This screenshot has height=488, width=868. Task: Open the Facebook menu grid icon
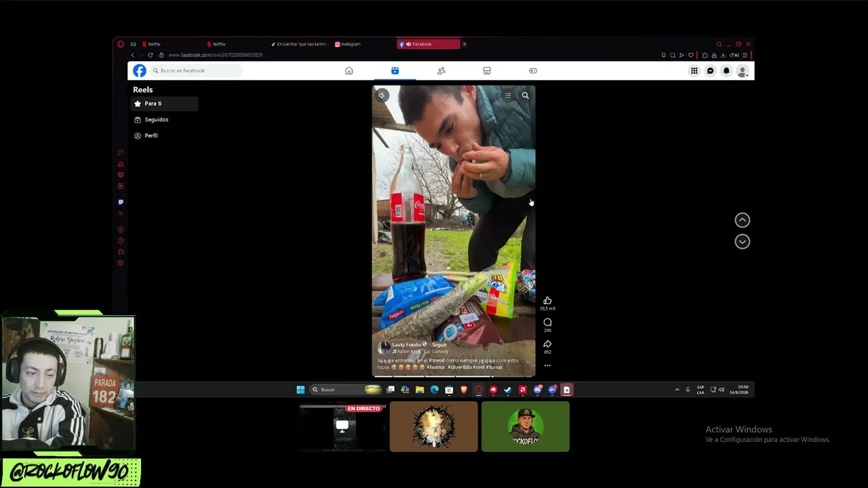(x=694, y=70)
